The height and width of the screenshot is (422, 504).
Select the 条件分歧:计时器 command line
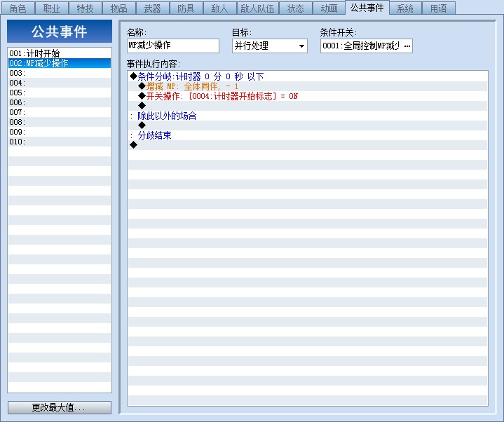coord(308,76)
